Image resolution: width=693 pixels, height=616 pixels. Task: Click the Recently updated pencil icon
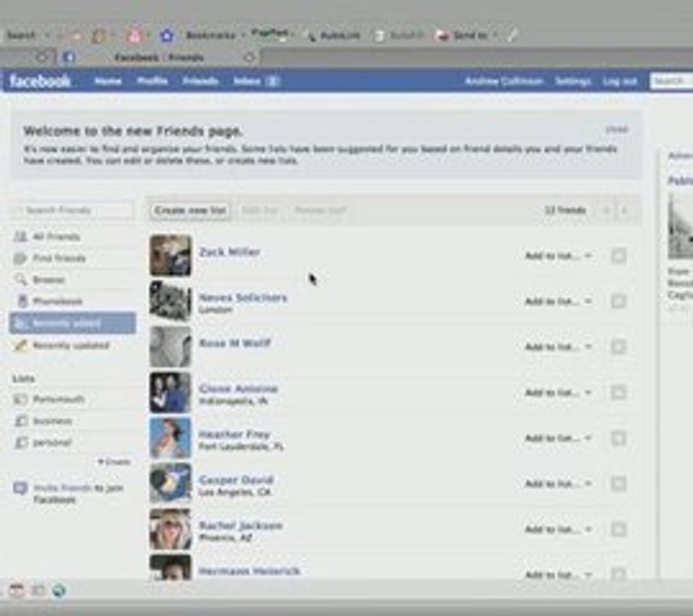point(21,345)
